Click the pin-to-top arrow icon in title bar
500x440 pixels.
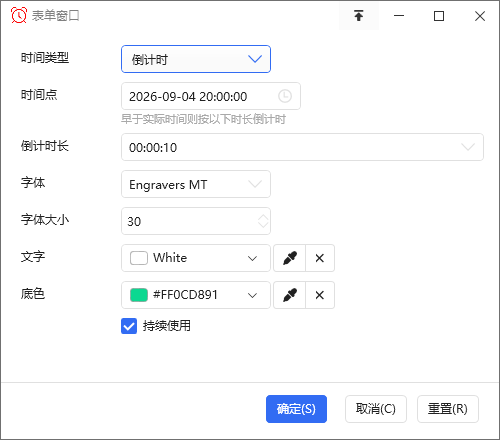(359, 16)
